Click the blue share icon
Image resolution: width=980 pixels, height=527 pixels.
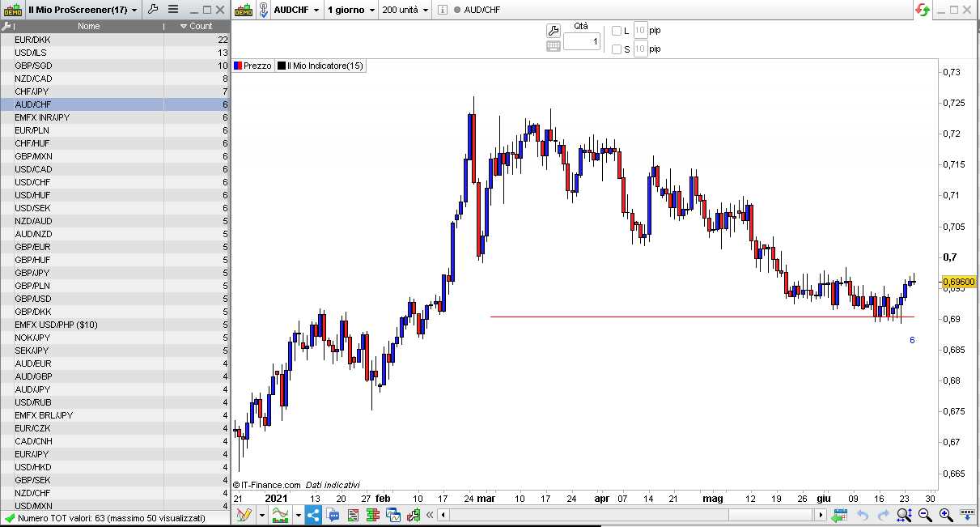[x=313, y=515]
